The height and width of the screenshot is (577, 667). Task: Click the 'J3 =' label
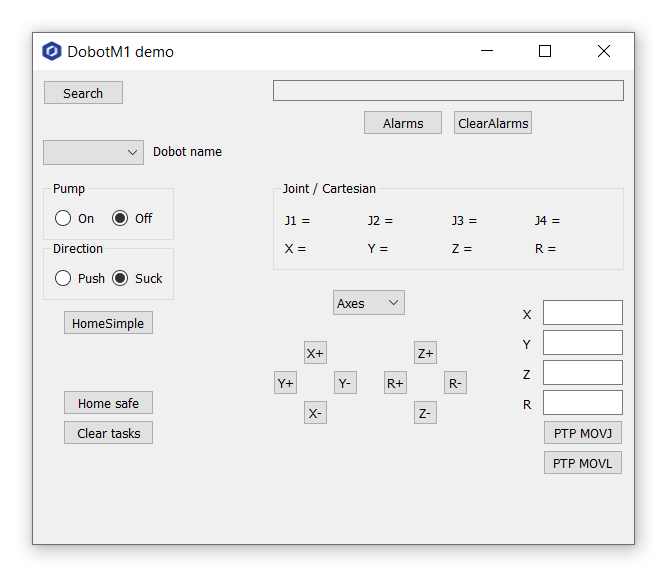(x=464, y=220)
